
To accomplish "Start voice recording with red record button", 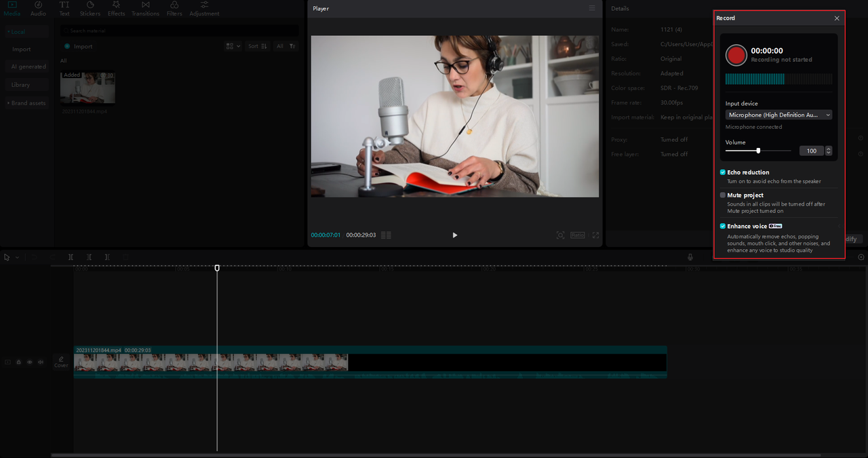I will [x=736, y=55].
